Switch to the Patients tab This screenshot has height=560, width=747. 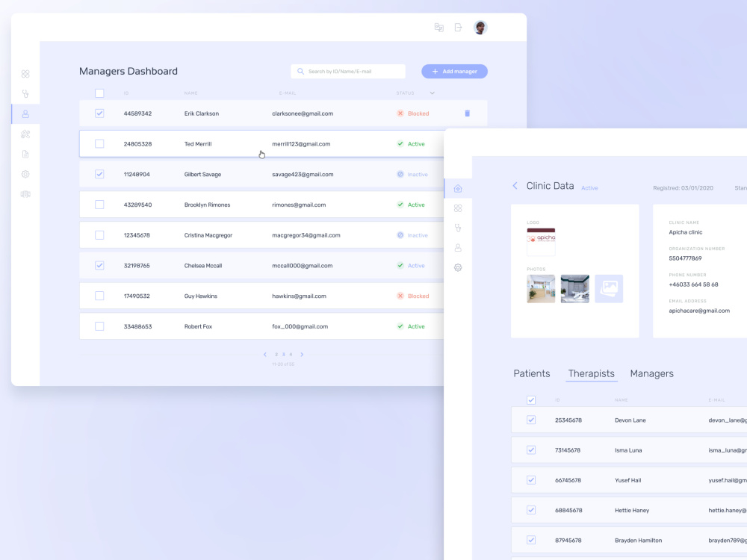click(532, 374)
